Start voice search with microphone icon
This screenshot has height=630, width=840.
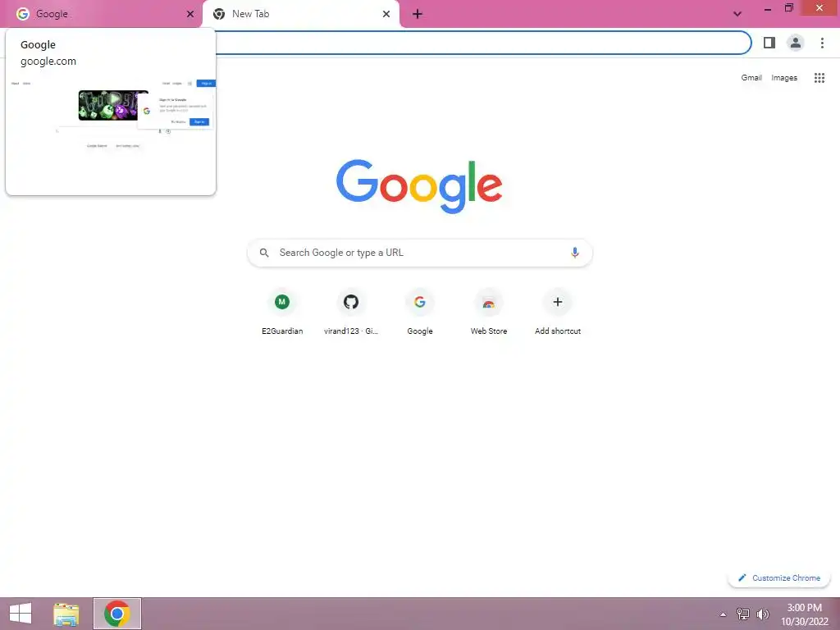click(574, 253)
